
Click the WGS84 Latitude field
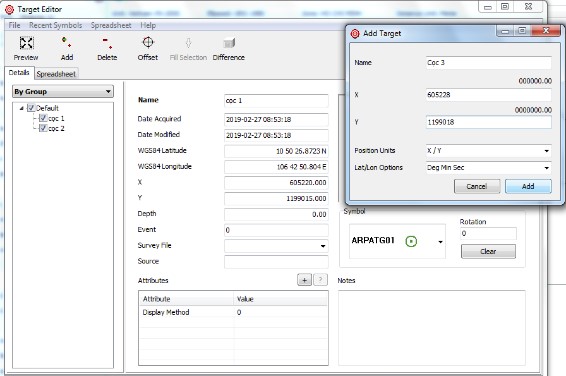coord(276,151)
